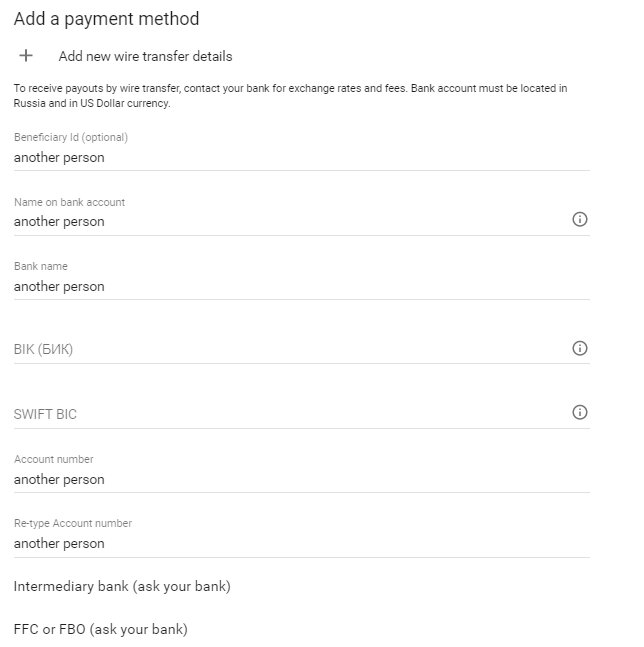
Task: Edit the Bank name field value
Action: pyautogui.click(x=59, y=286)
